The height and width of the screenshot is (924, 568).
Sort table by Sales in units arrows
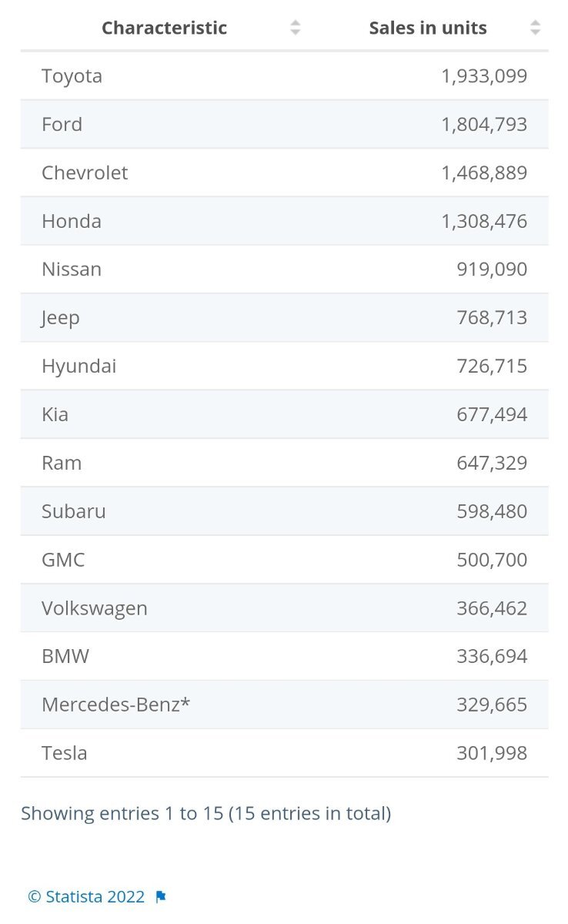point(535,28)
